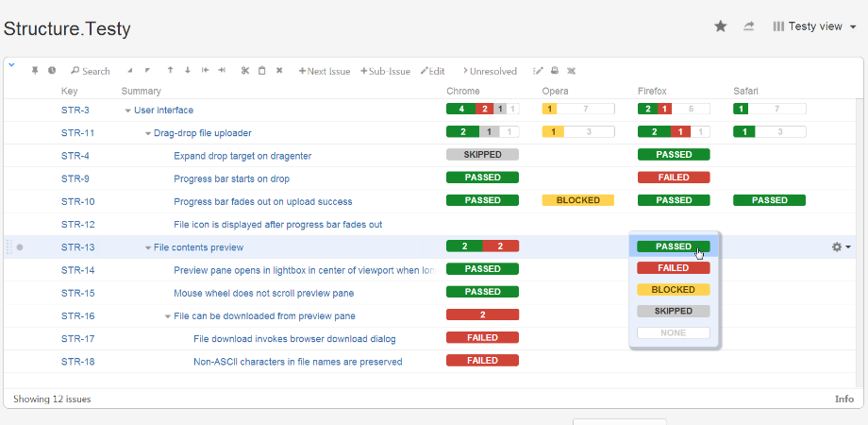Image resolution: width=868 pixels, height=425 pixels.
Task: Star the Structure.Testy structure
Action: pyautogui.click(x=720, y=26)
